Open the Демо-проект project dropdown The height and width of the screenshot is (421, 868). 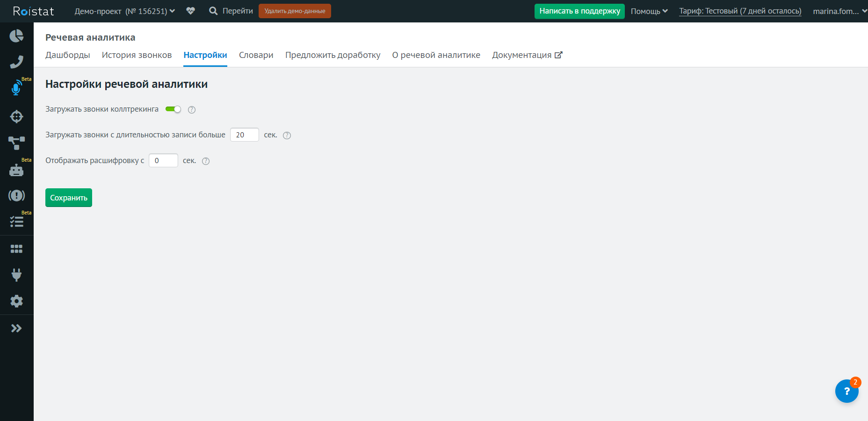click(124, 11)
